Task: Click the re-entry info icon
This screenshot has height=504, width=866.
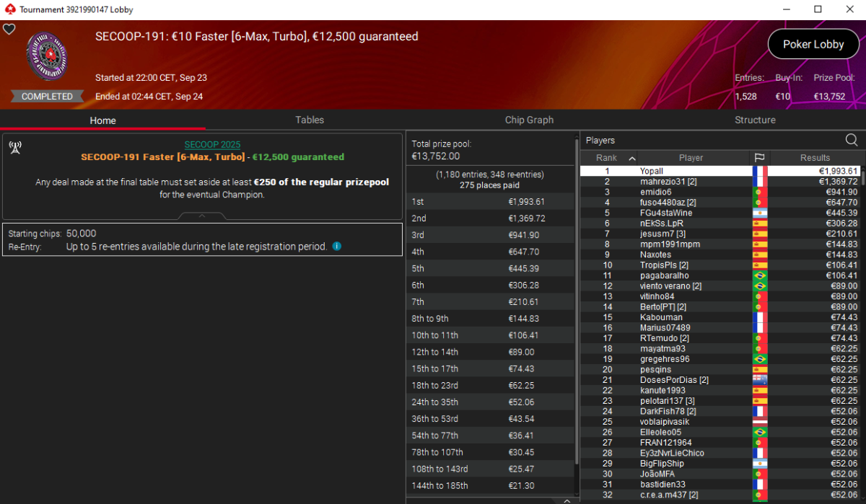Action: (x=337, y=247)
